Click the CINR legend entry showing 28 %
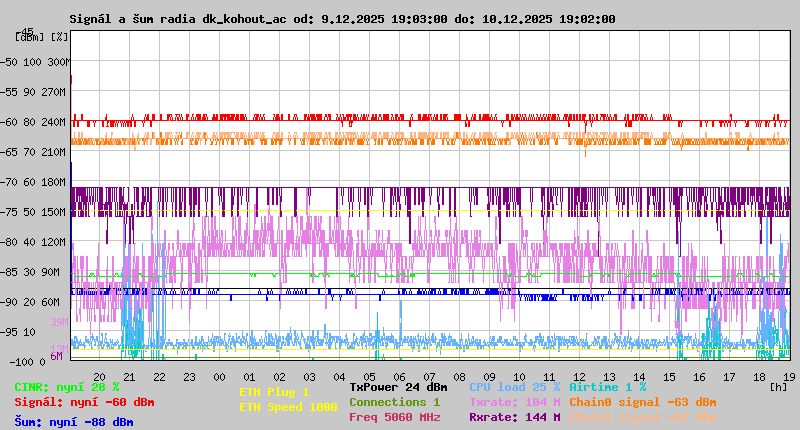This screenshot has width=800, height=430. pyautogui.click(x=67, y=386)
